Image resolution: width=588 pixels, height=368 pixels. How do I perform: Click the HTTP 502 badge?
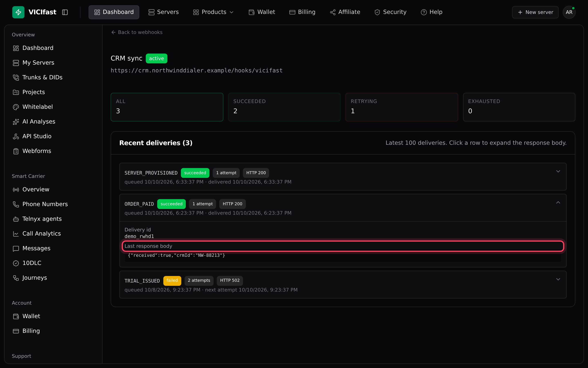tap(230, 280)
